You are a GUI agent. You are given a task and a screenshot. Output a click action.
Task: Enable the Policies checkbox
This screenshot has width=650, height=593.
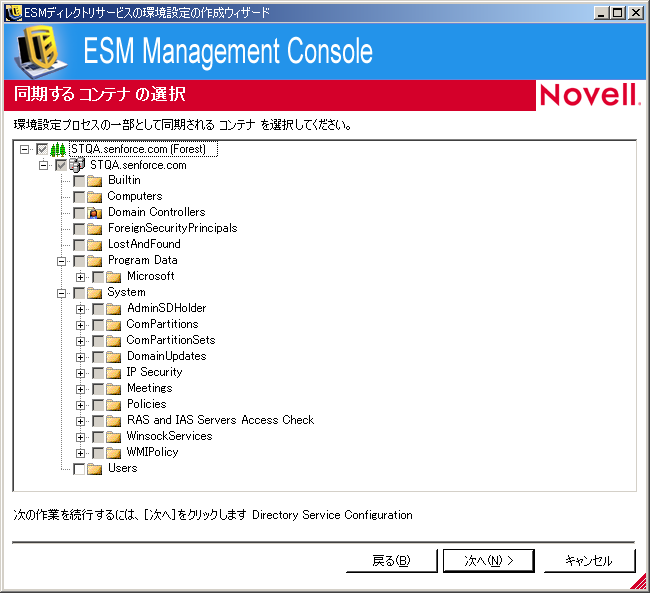click(x=98, y=405)
